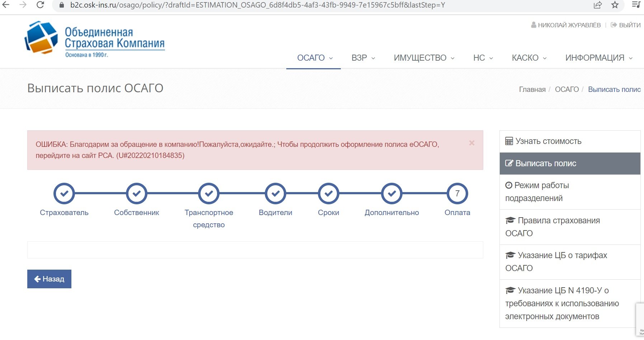Open the Водители step circle

pos(275,194)
